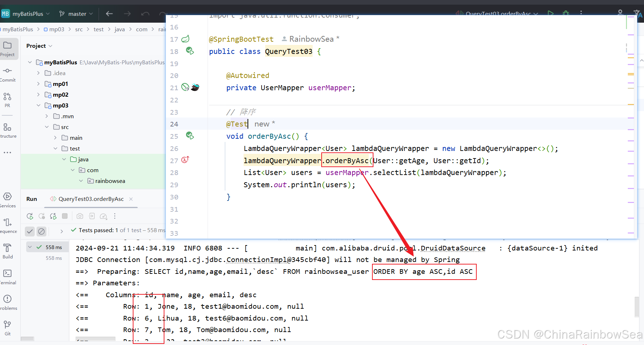Click the DruidDataSource link in console output
This screenshot has height=345, width=644.
point(453,248)
